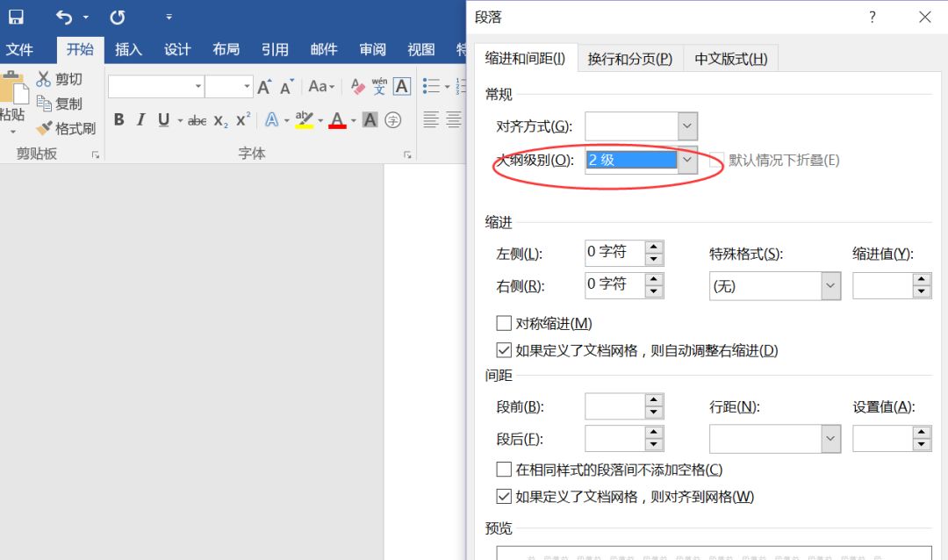The height and width of the screenshot is (560, 948).
Task: Increase 左侧 left indent stepper
Action: (x=654, y=247)
